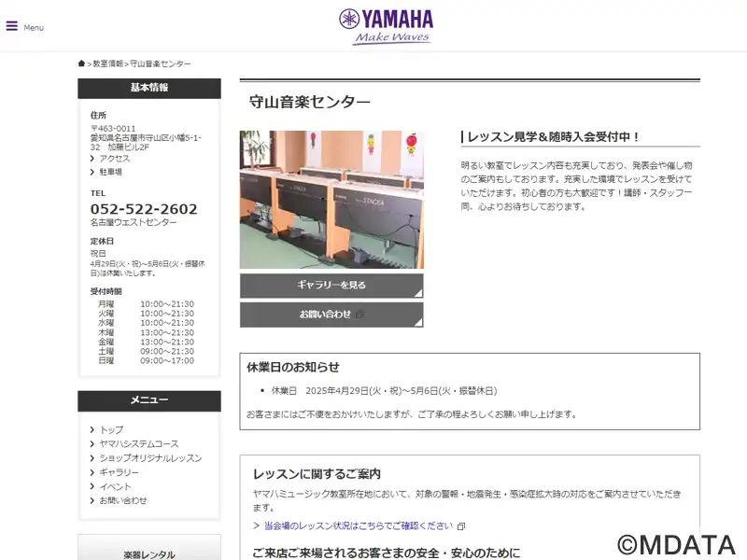Click the 名古屋ウェストセンター text
This screenshot has width=747, height=560.
coord(134,222)
